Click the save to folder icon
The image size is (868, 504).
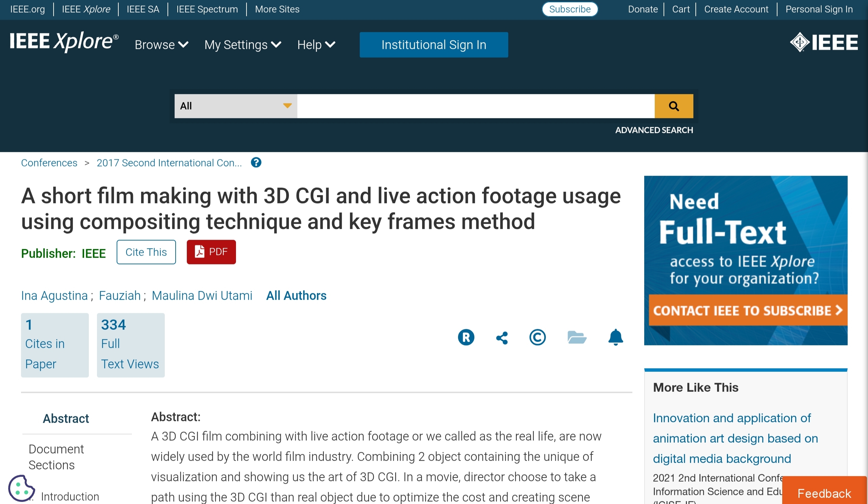click(x=577, y=337)
